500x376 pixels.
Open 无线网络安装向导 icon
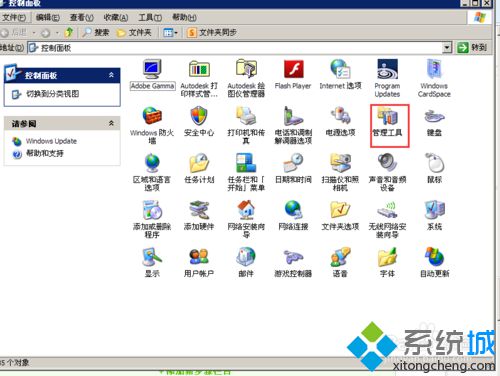(x=387, y=219)
